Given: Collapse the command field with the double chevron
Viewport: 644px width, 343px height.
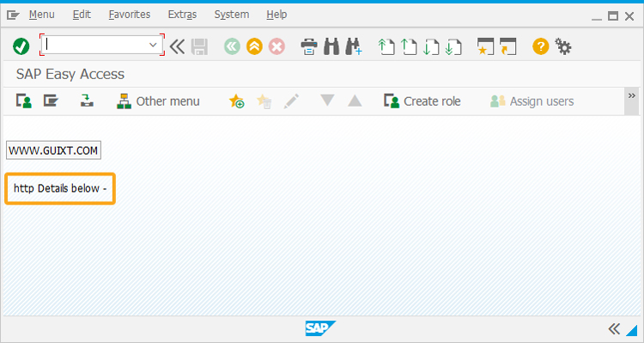Looking at the screenshot, I should point(178,46).
